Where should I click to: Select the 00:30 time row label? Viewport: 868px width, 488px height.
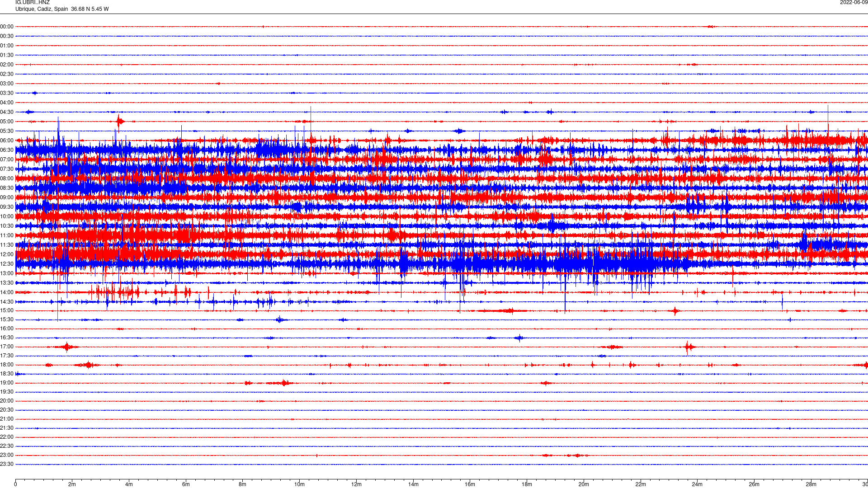(x=7, y=36)
